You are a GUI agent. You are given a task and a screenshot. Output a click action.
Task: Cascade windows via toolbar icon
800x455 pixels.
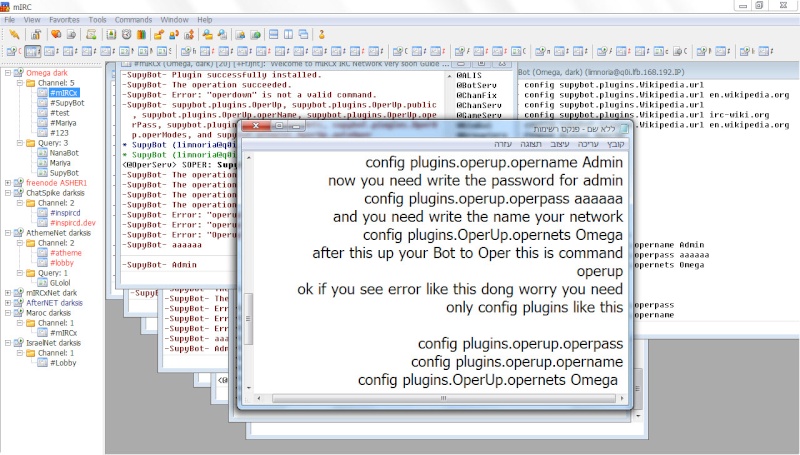304,35
